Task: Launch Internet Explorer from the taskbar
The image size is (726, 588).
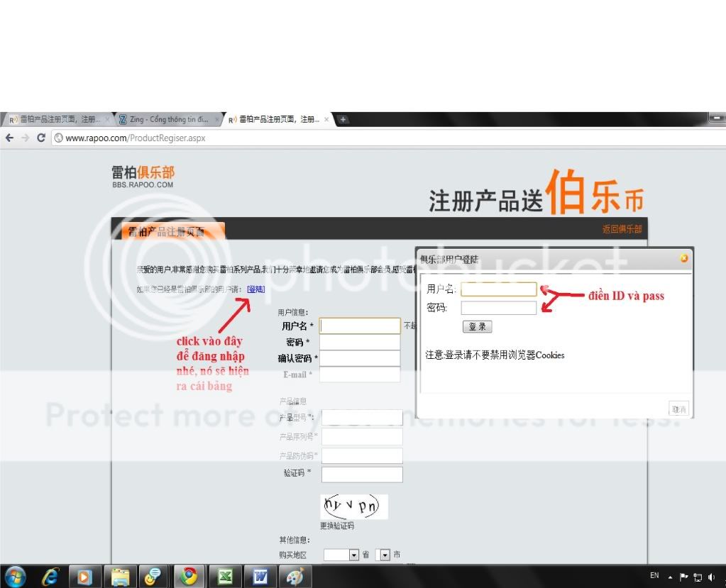Action: (x=50, y=577)
